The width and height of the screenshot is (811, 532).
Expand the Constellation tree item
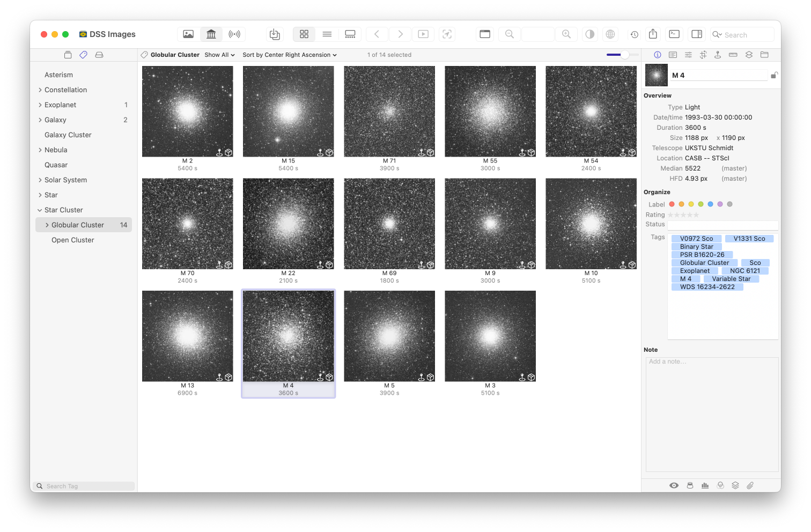[40, 90]
